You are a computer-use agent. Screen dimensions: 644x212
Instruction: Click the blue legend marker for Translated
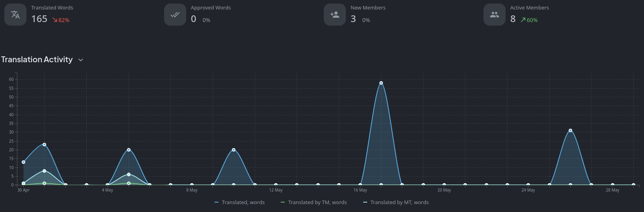[x=217, y=203]
